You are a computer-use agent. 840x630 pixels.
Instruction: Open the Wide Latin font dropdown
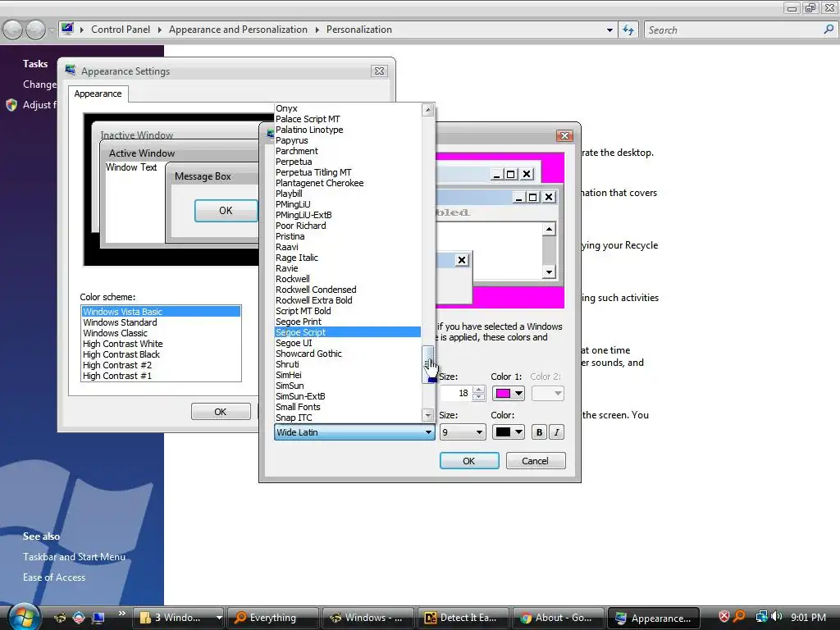354,432
